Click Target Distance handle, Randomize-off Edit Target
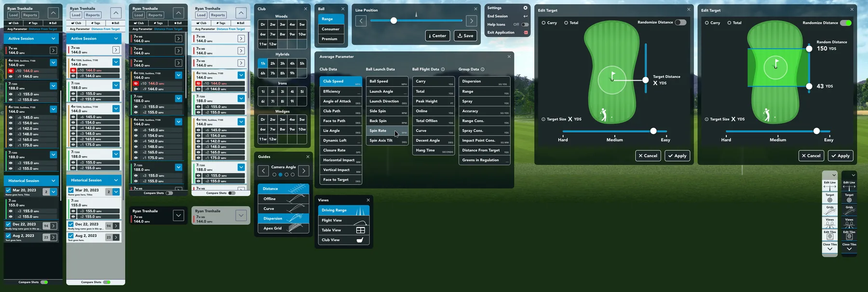868x292 pixels. pyautogui.click(x=646, y=80)
